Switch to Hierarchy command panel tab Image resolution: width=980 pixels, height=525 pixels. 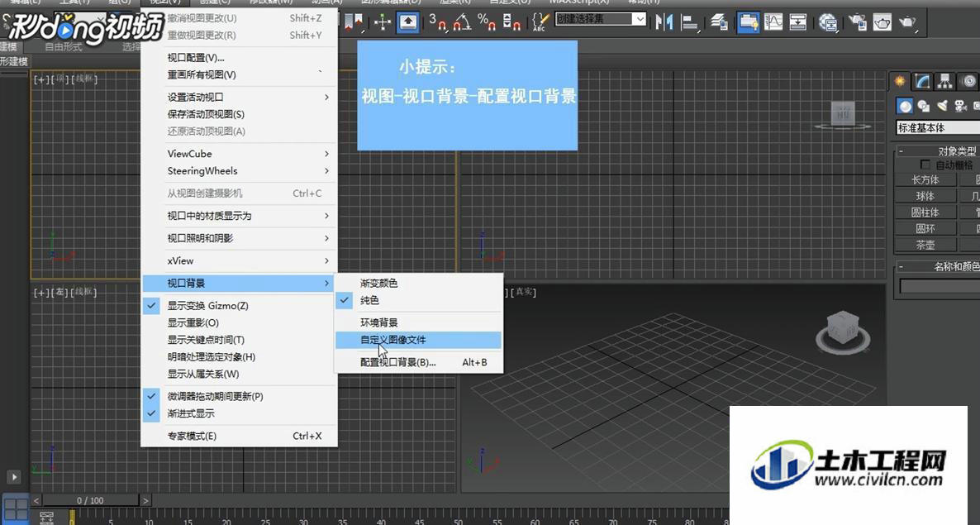pos(945,81)
